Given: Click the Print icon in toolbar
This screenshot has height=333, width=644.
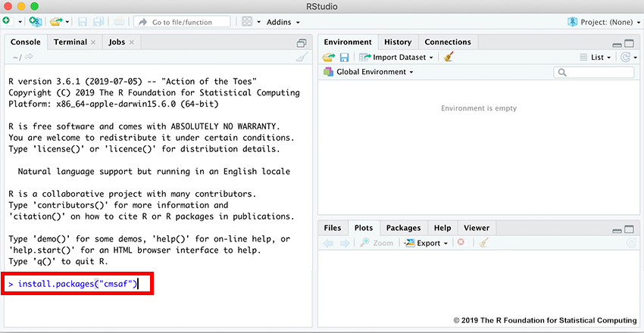Looking at the screenshot, I should point(119,22).
